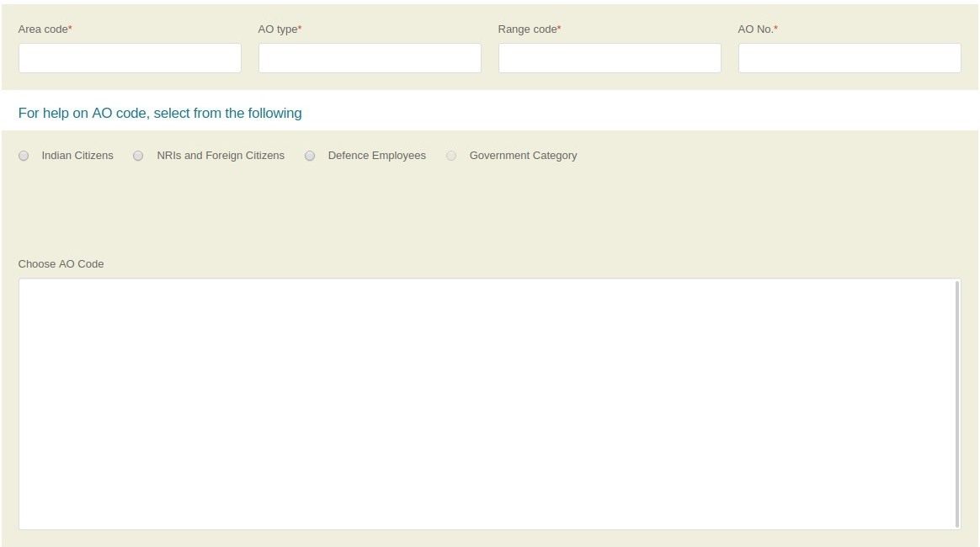Focus the AO type text box
Screen dimensions: 980x547
[x=370, y=57]
